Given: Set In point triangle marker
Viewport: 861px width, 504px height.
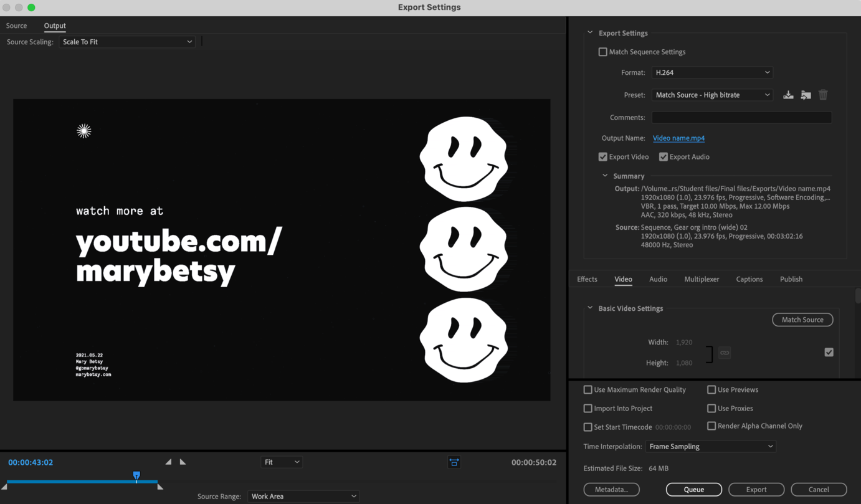Looking at the screenshot, I should [x=168, y=462].
